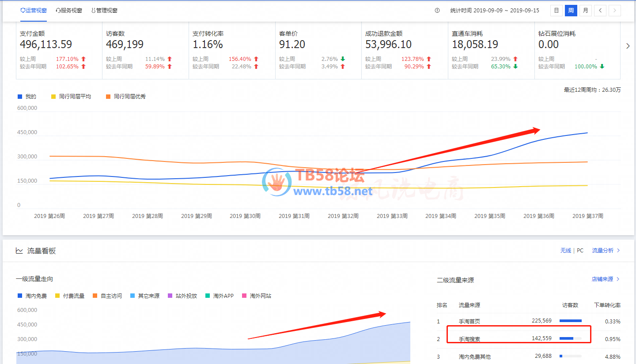Go to previous period arrow button
This screenshot has width=636, height=364.
tap(600, 11)
